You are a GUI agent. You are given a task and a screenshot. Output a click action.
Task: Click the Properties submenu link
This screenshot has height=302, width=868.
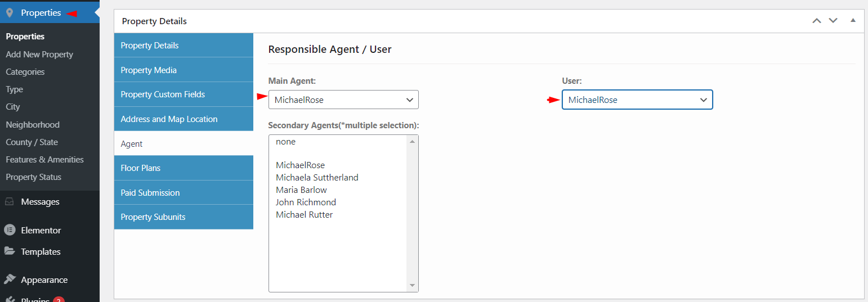pyautogui.click(x=25, y=36)
